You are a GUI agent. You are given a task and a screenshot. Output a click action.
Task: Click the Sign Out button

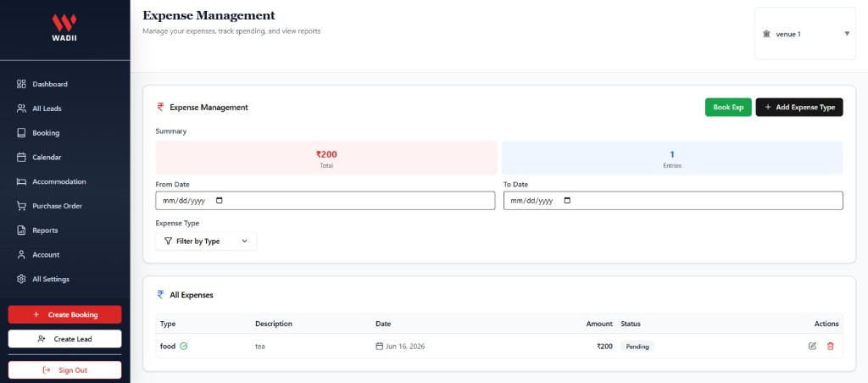pos(64,369)
